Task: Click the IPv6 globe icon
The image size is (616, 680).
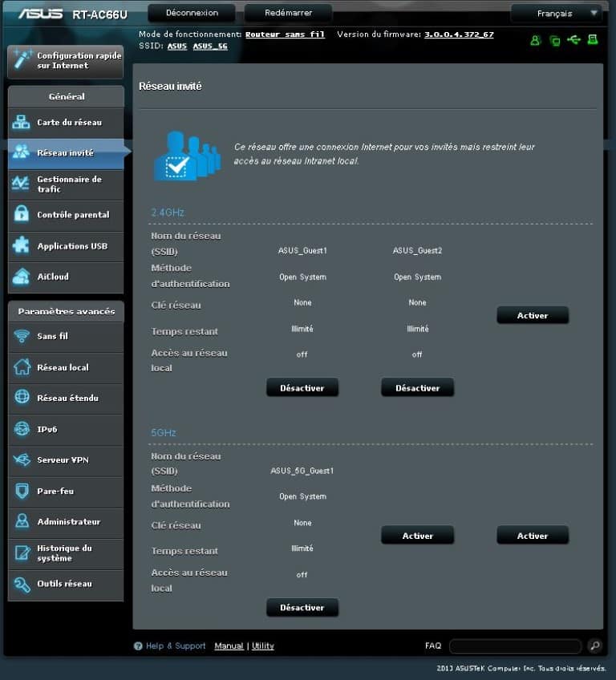Action: tap(22, 428)
